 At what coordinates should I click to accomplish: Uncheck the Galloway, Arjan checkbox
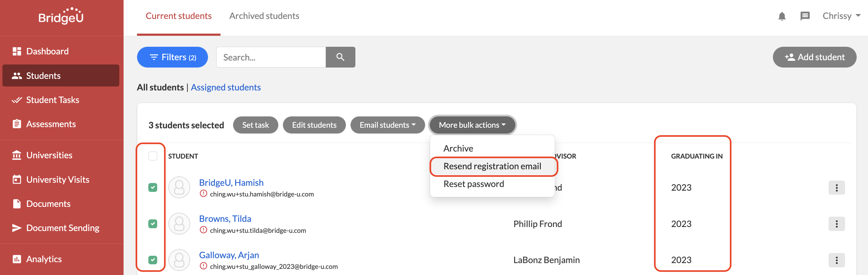click(153, 260)
